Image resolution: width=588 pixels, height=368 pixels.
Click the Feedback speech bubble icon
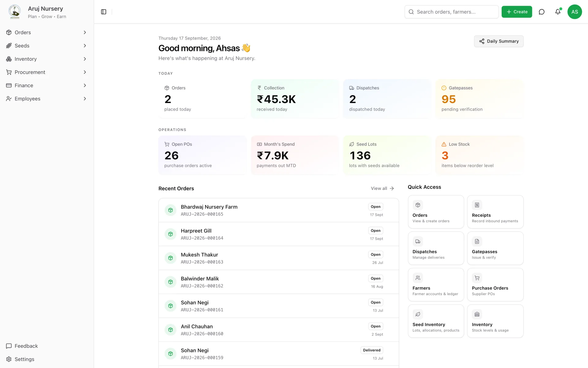[x=9, y=346]
